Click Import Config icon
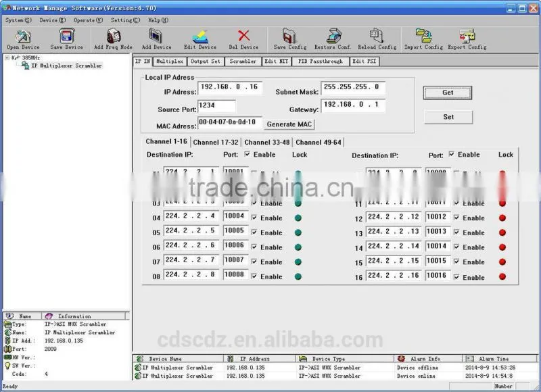Viewport: 541px width, 392px height. click(423, 36)
